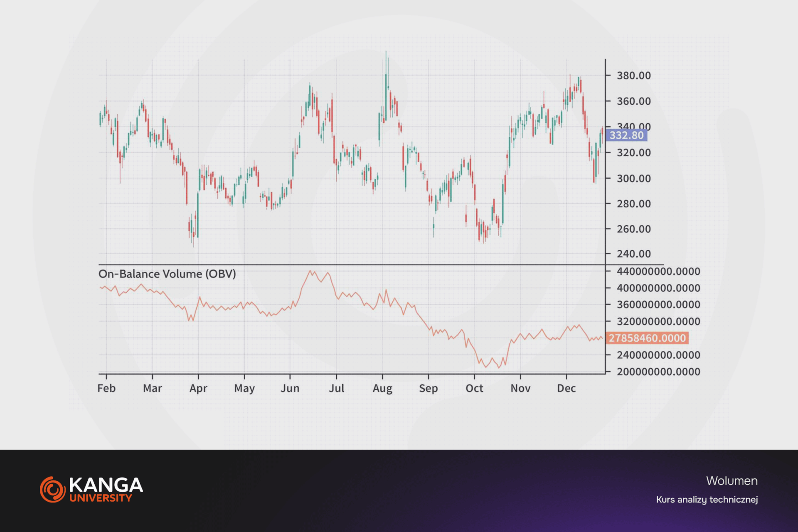Viewport: 798px width, 532px height.
Task: Click the On-Balance Volume (OBV) title
Action: point(167,274)
